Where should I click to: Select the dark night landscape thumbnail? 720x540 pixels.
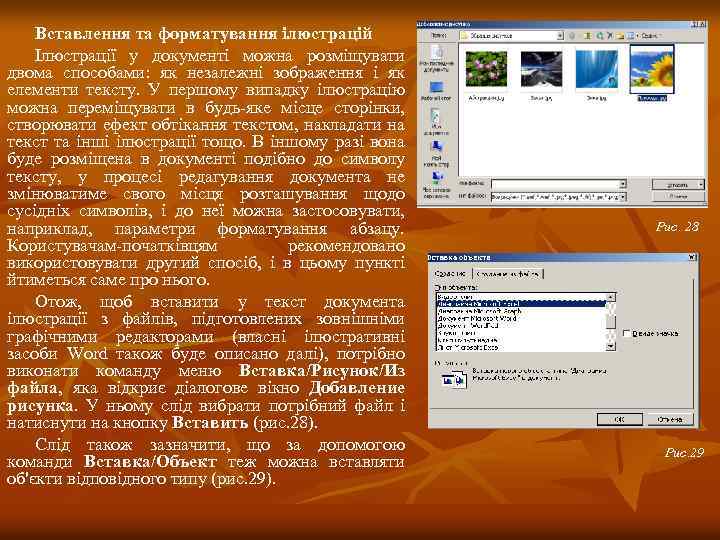pos(541,69)
